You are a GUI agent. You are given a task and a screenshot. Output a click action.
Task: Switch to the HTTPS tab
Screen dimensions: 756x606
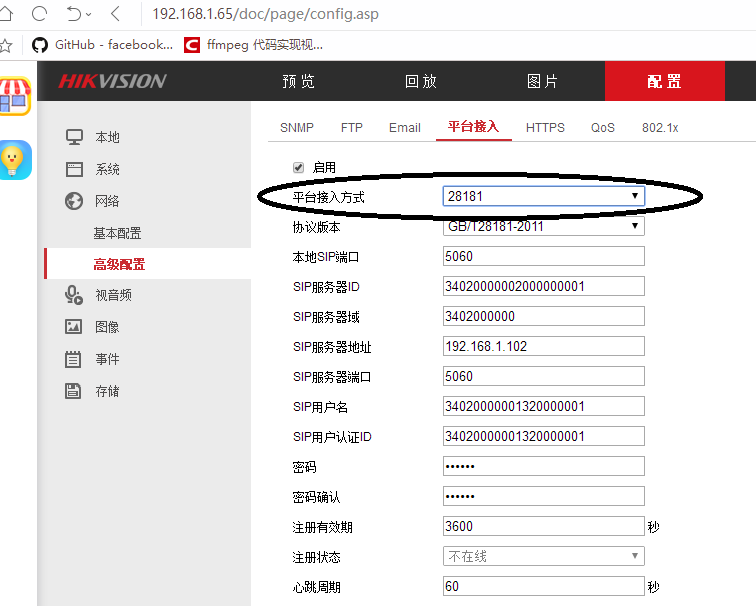click(545, 128)
